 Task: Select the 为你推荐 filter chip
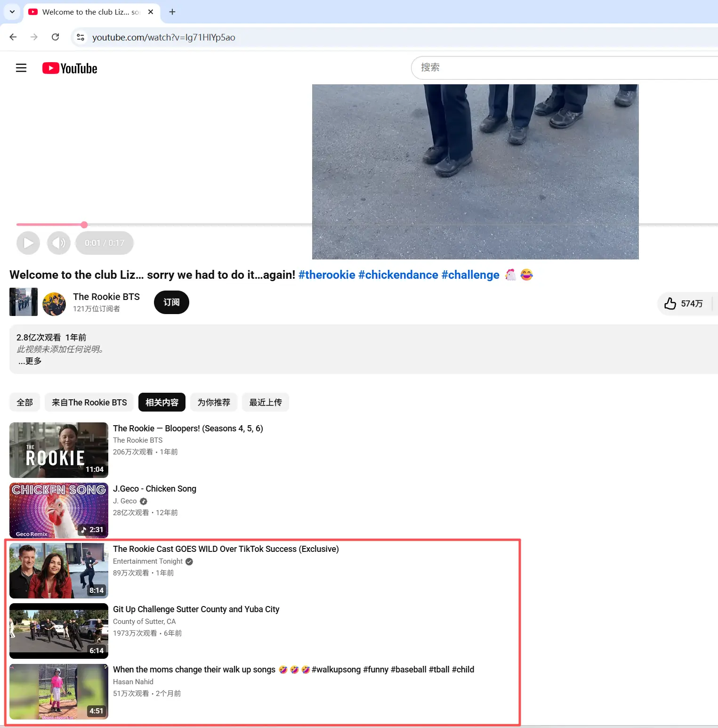214,403
